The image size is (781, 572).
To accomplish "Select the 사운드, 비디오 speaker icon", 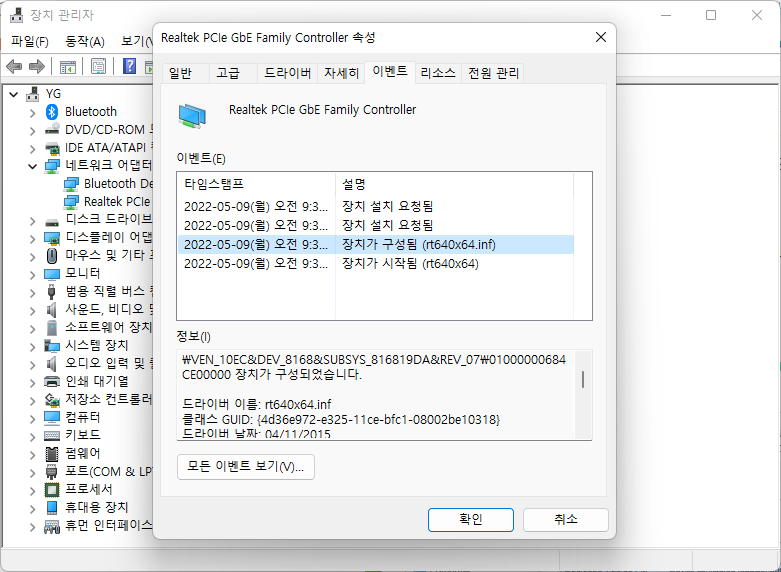I will pyautogui.click(x=52, y=310).
